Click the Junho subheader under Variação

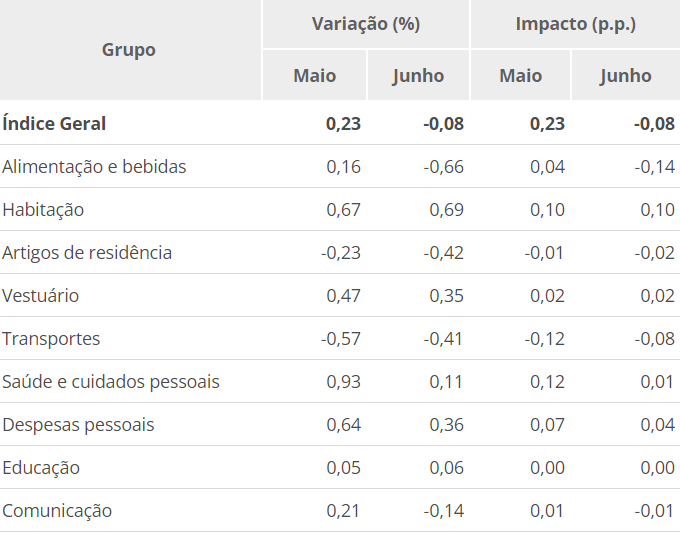pos(418,76)
